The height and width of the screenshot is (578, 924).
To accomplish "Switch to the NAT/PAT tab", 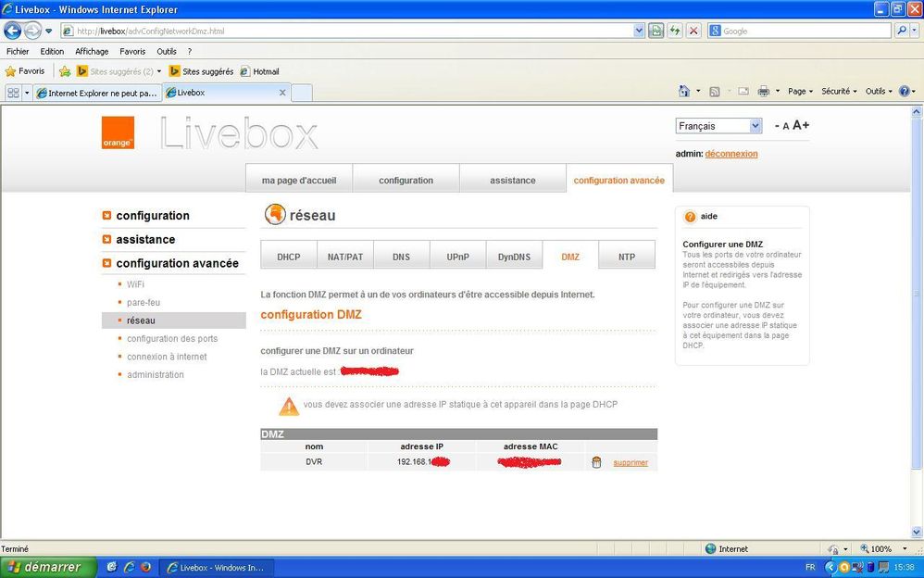I will (x=345, y=257).
